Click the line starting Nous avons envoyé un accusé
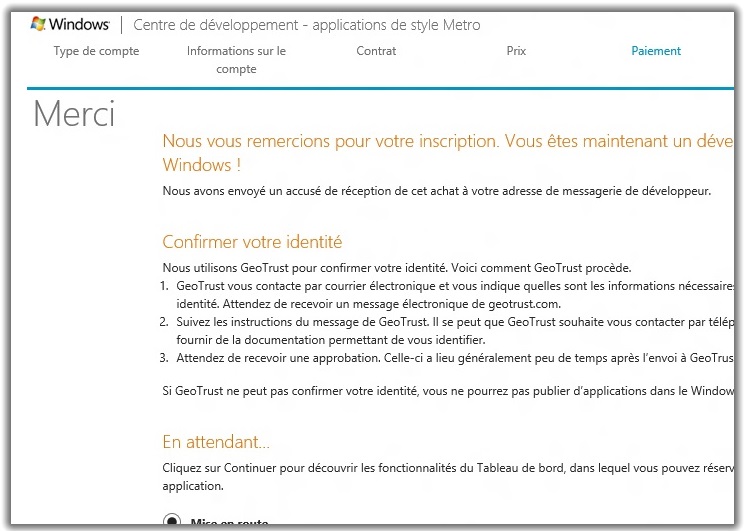Screen dimensions: 750x531 click(x=437, y=191)
